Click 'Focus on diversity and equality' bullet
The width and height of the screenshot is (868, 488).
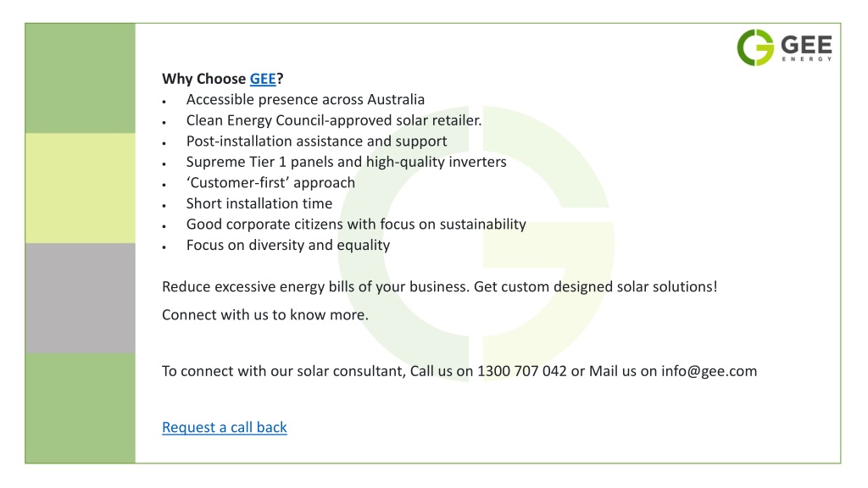tap(288, 245)
